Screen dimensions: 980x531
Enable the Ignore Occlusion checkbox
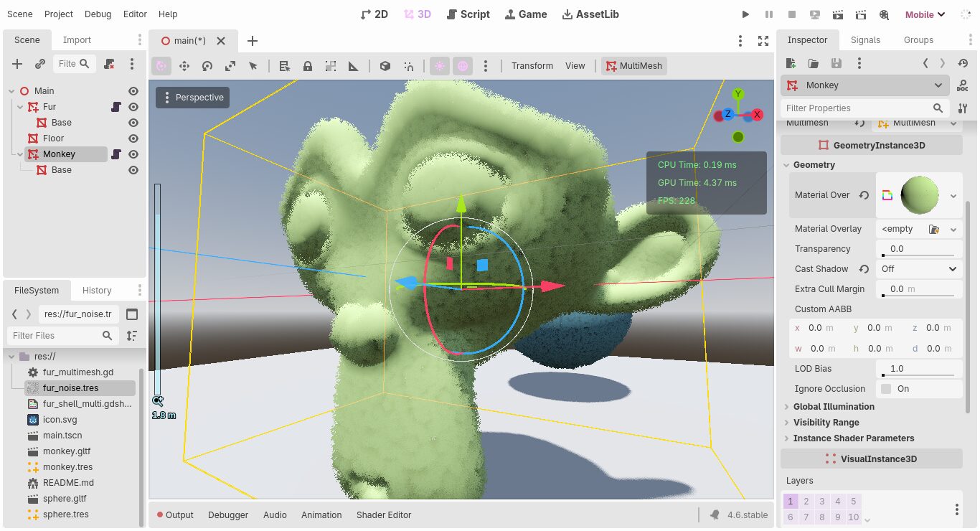tap(886, 389)
